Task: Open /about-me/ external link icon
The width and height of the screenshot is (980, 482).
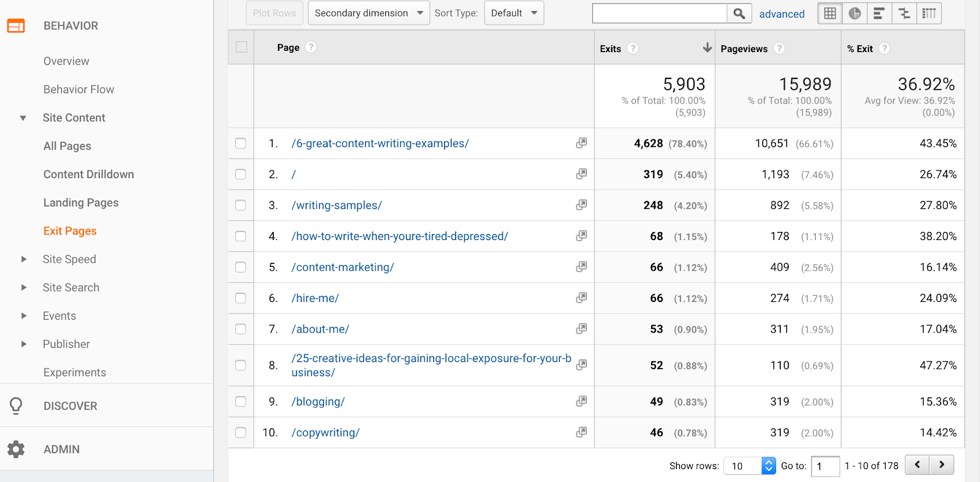Action: (581, 328)
